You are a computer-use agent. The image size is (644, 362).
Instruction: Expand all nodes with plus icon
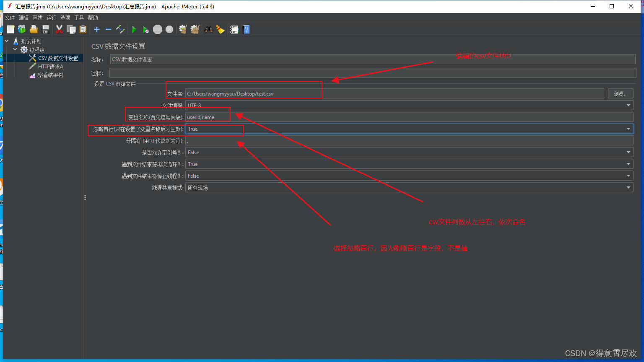[97, 29]
